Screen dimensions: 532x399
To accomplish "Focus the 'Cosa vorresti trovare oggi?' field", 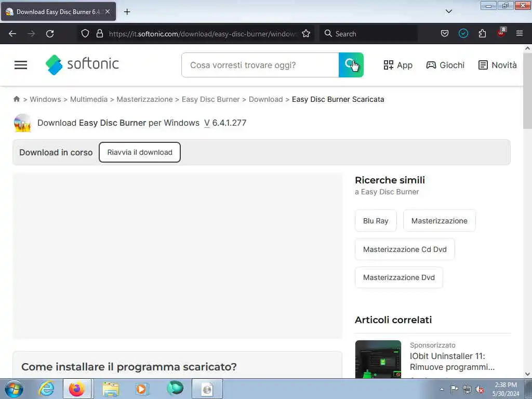I will (260, 65).
